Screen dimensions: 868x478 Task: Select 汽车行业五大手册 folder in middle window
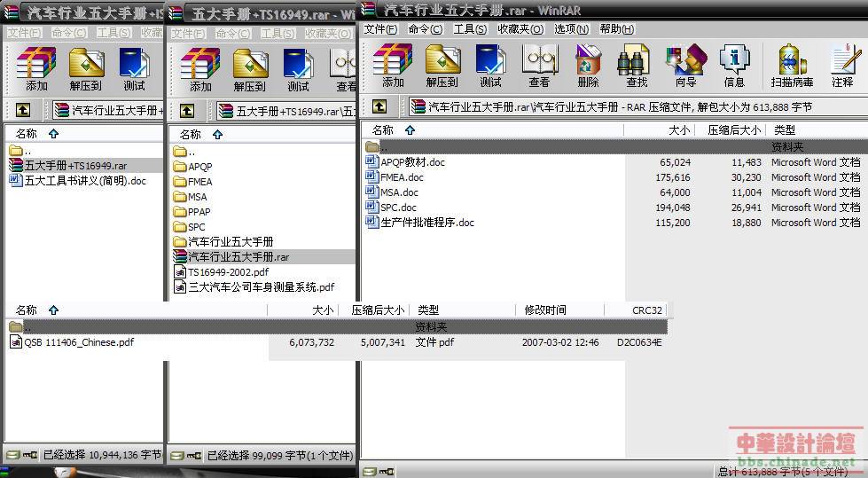coord(223,241)
